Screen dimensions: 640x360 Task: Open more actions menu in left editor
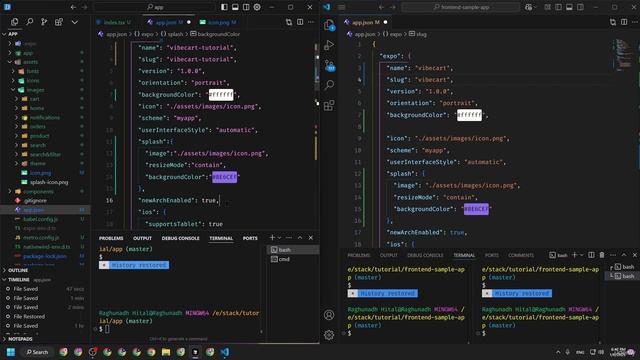[x=311, y=22]
